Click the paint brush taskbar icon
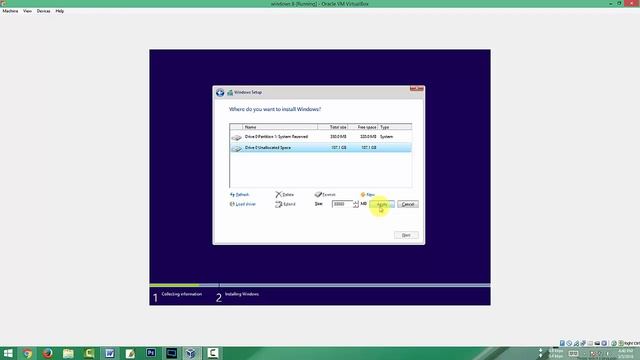This screenshot has height=360, width=640. click(130, 353)
